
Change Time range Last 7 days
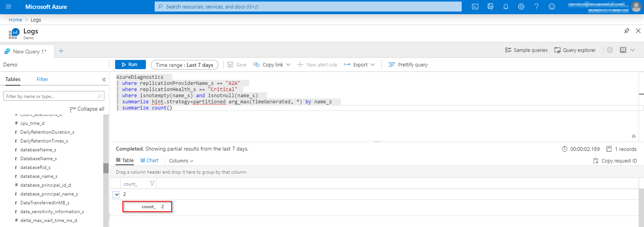[x=185, y=65]
